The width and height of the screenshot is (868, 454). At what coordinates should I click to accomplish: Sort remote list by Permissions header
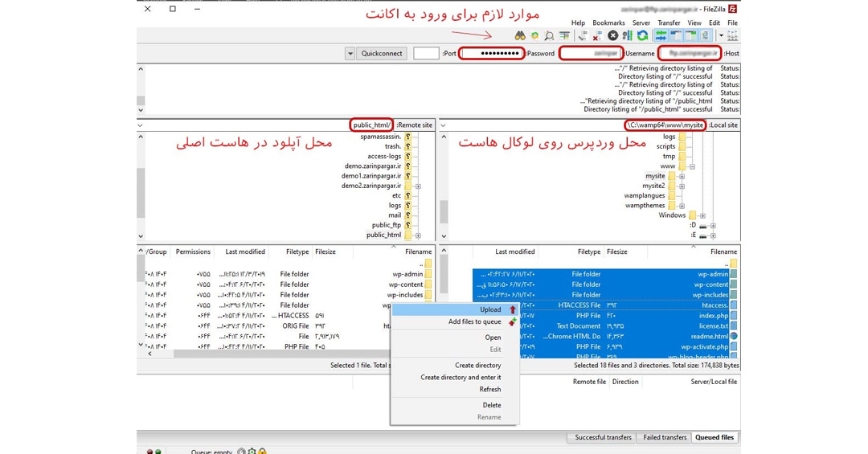pyautogui.click(x=193, y=252)
